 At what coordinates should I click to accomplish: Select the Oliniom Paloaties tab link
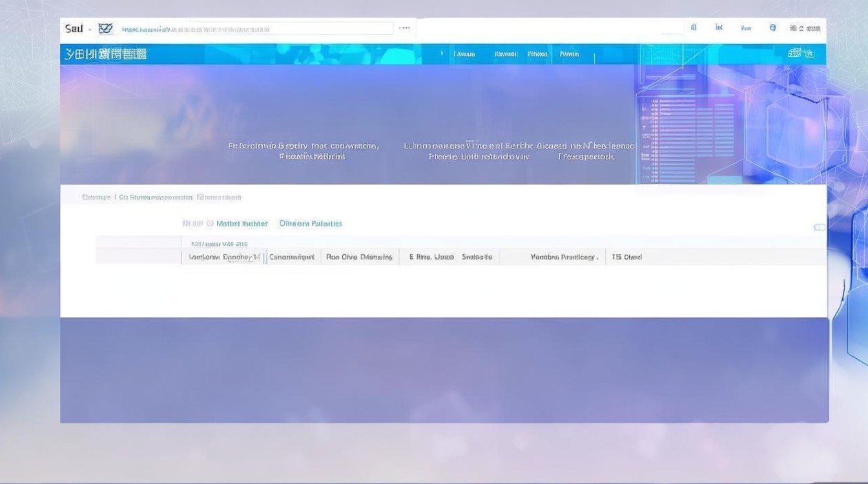pyautogui.click(x=311, y=224)
